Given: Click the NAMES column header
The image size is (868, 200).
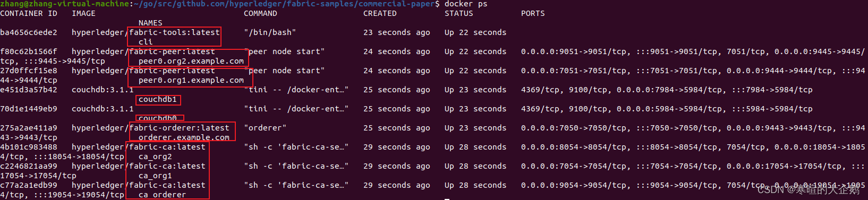Looking at the screenshot, I should point(150,23).
